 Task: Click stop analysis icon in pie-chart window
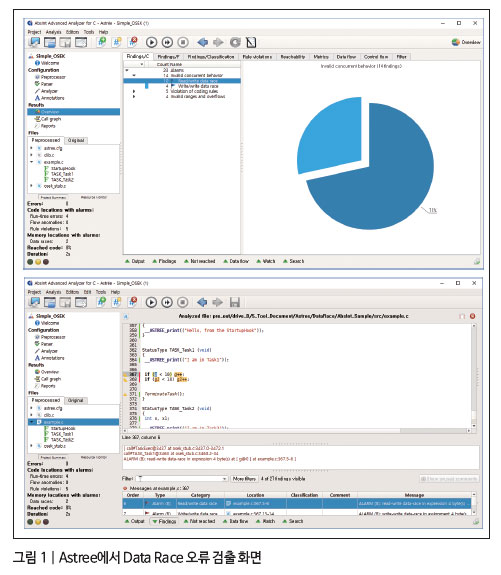click(183, 42)
